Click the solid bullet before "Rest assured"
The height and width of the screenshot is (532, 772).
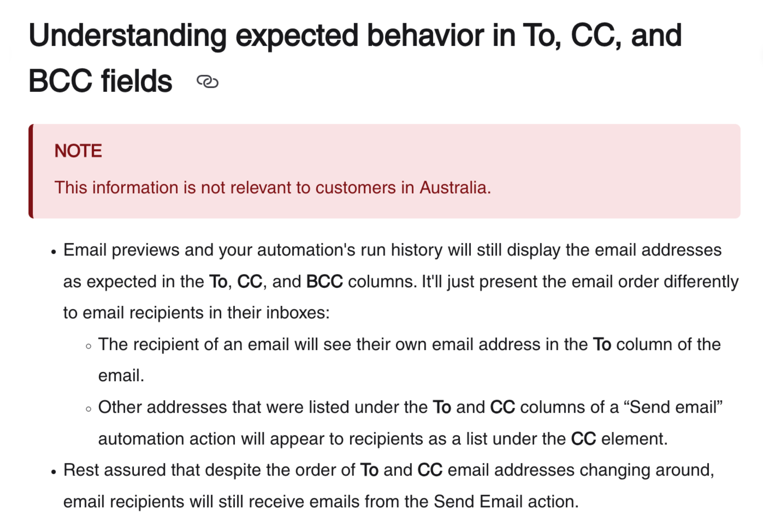click(x=54, y=472)
